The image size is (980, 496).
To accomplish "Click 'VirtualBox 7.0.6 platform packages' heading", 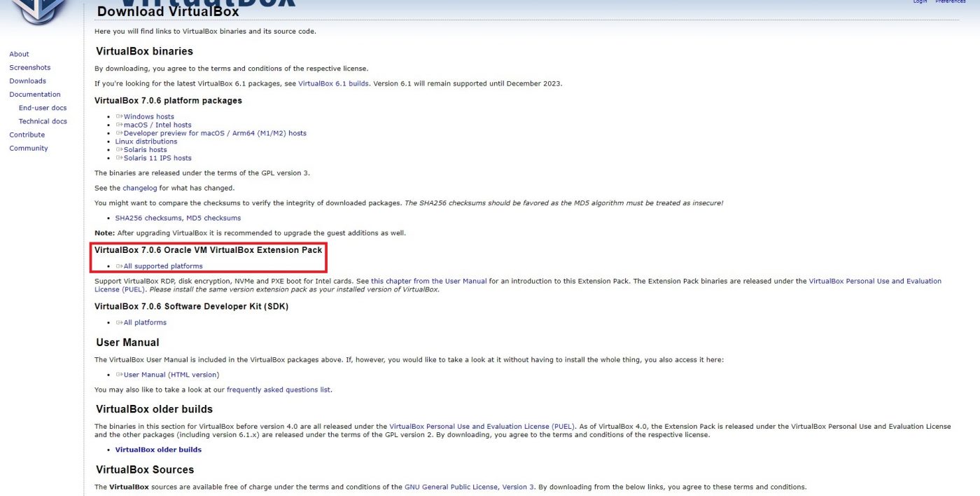I will (x=168, y=101).
